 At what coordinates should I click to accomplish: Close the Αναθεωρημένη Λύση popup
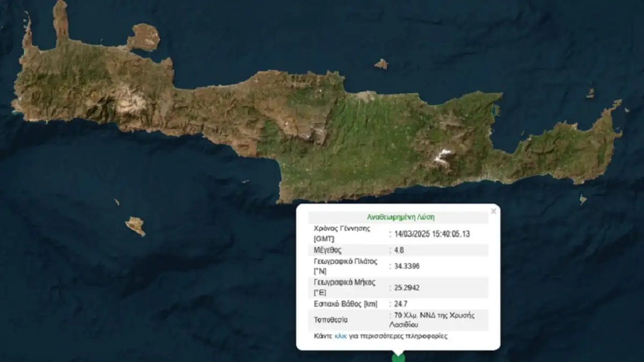pos(493,211)
